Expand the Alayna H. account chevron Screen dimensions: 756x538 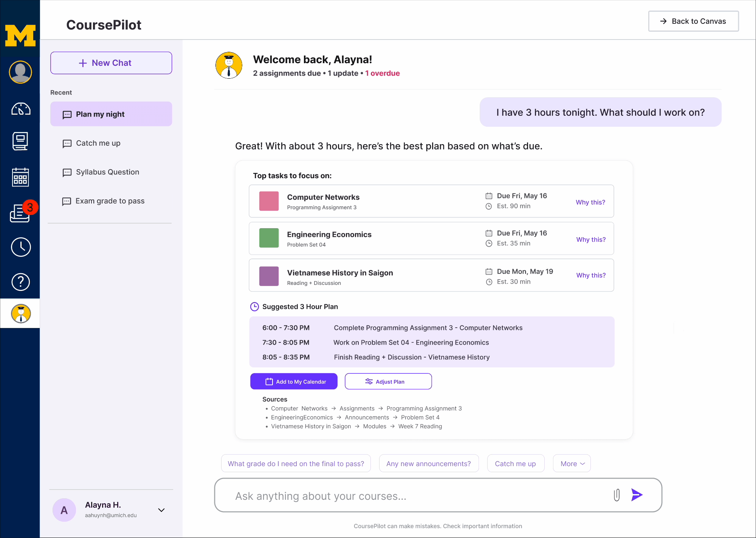161,510
